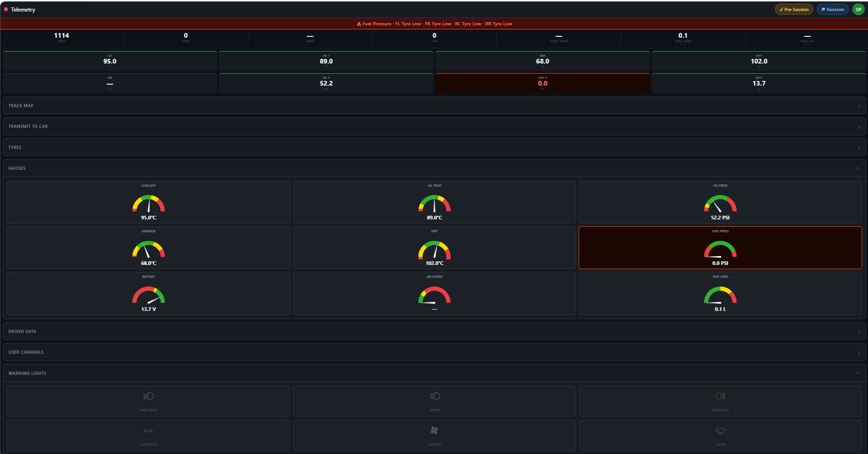Click the 13.7 V gauge value

click(x=149, y=309)
